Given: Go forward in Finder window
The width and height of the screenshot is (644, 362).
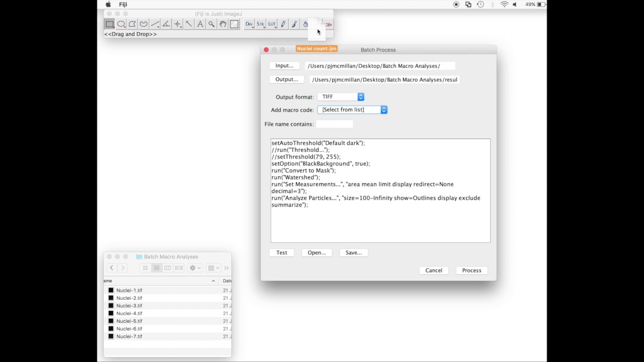Looking at the screenshot, I should pyautogui.click(x=123, y=268).
